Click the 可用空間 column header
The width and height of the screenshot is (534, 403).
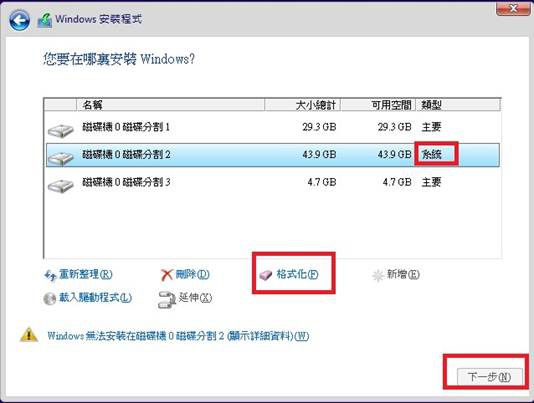(378, 105)
